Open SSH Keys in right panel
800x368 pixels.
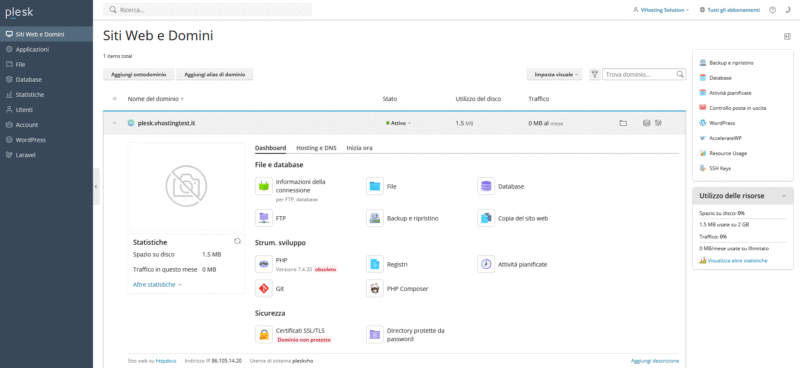tap(720, 168)
